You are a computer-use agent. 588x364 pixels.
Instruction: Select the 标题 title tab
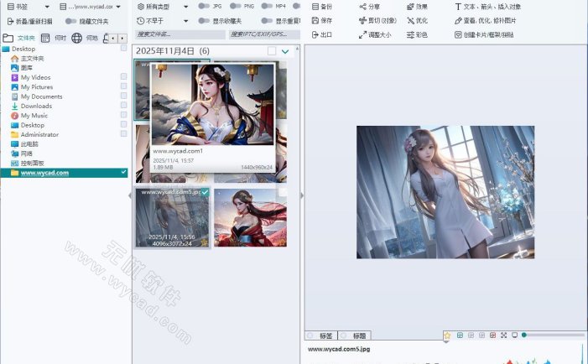[355, 335]
